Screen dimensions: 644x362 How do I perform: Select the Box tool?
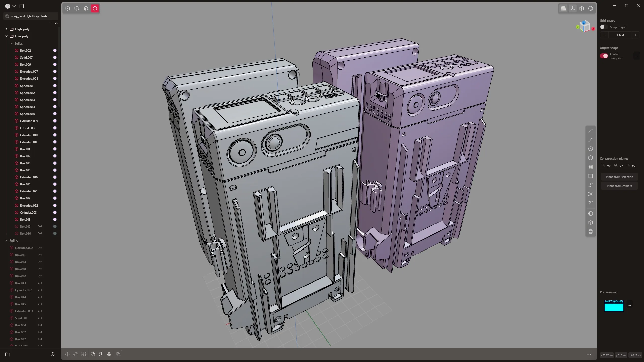pos(591,223)
